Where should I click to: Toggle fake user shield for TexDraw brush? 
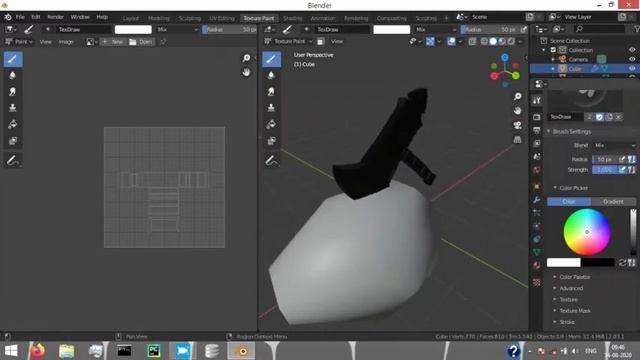tap(599, 117)
